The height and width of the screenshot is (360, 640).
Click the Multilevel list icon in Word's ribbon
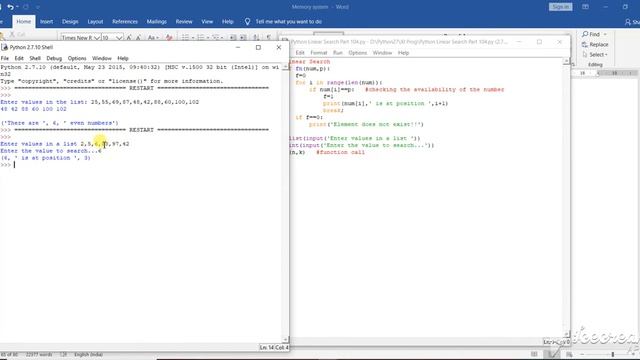coord(216,38)
